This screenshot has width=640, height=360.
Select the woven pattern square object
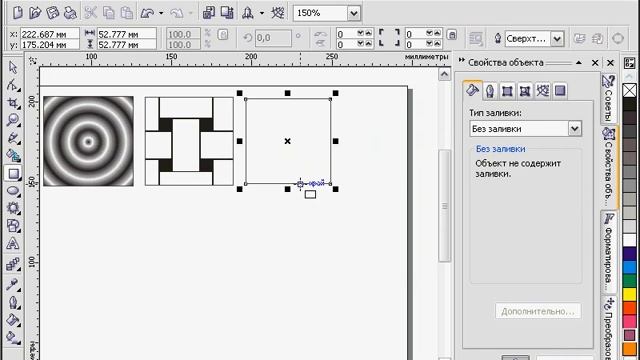189,141
